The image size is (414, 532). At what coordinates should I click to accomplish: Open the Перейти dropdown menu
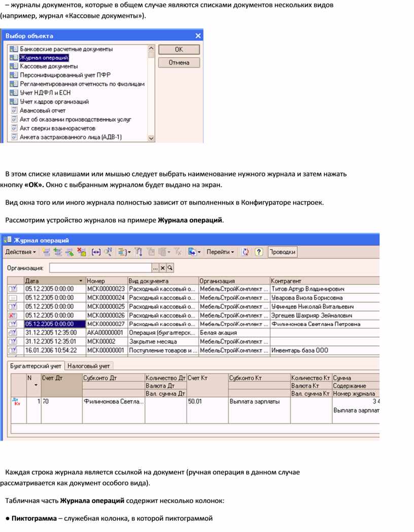point(220,252)
